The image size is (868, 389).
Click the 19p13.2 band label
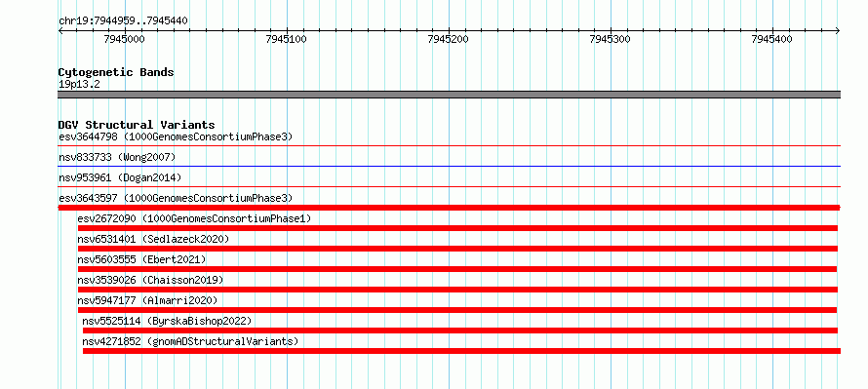point(79,85)
